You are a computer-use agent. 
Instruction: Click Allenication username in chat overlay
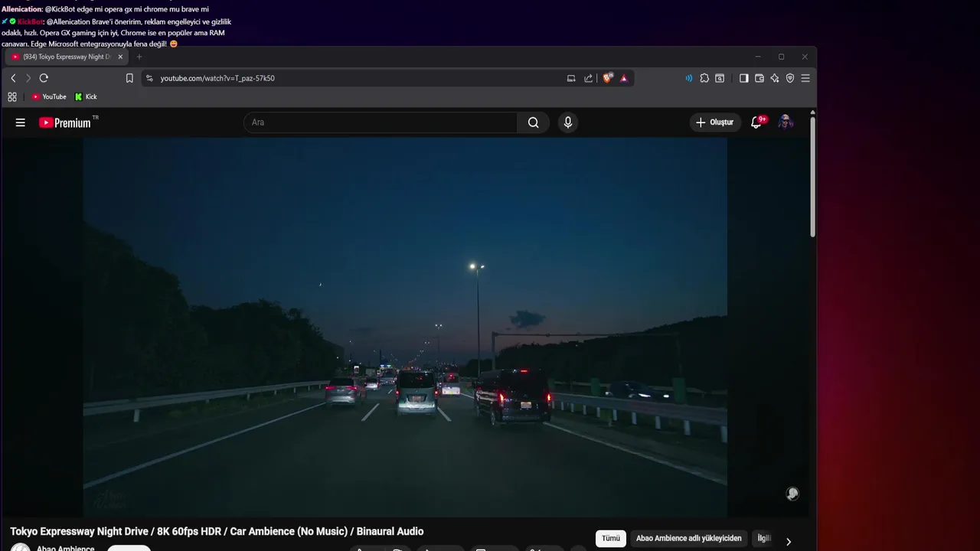22,9
